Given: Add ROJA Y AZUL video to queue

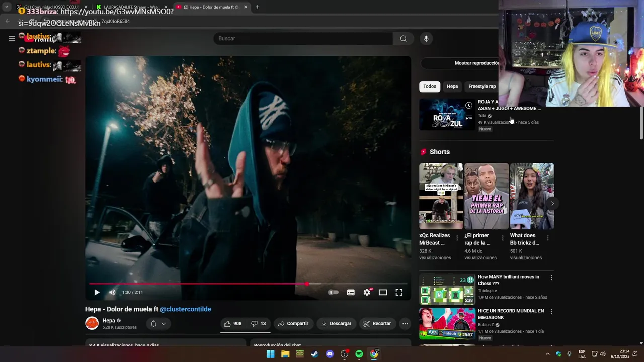Looking at the screenshot, I should pyautogui.click(x=469, y=118).
